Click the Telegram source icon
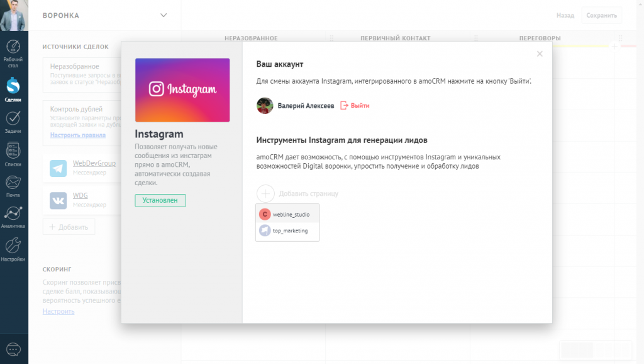The width and height of the screenshot is (644, 364). [58, 168]
